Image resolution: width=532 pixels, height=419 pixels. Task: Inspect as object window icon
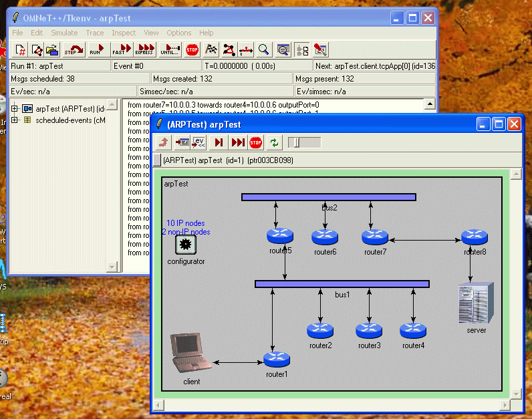coord(182,142)
